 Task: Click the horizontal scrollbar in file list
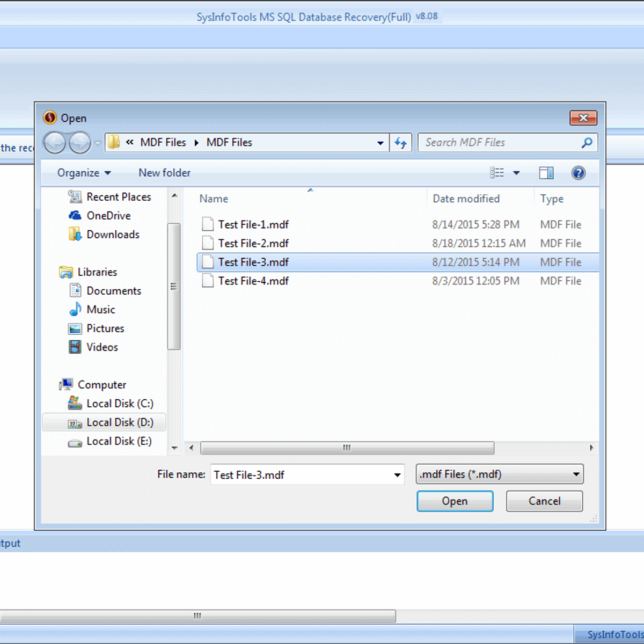point(347,448)
